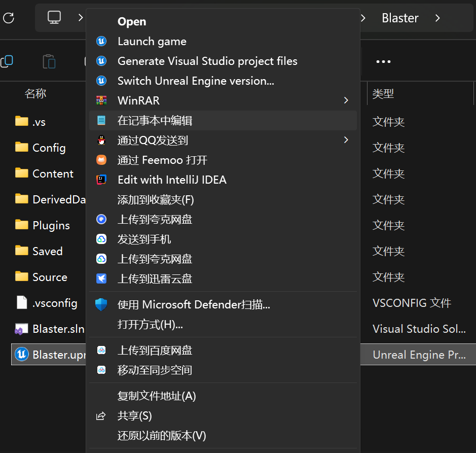
Task: Click the chevron before Blaster in the address bar
Action: 363,18
